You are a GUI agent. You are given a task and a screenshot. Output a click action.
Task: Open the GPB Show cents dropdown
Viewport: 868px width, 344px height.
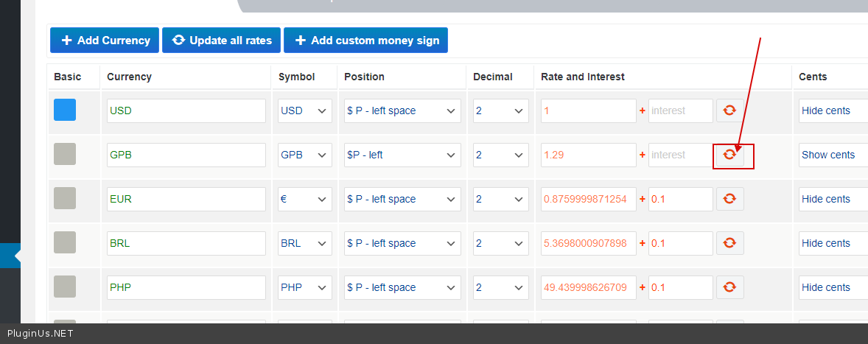(833, 155)
